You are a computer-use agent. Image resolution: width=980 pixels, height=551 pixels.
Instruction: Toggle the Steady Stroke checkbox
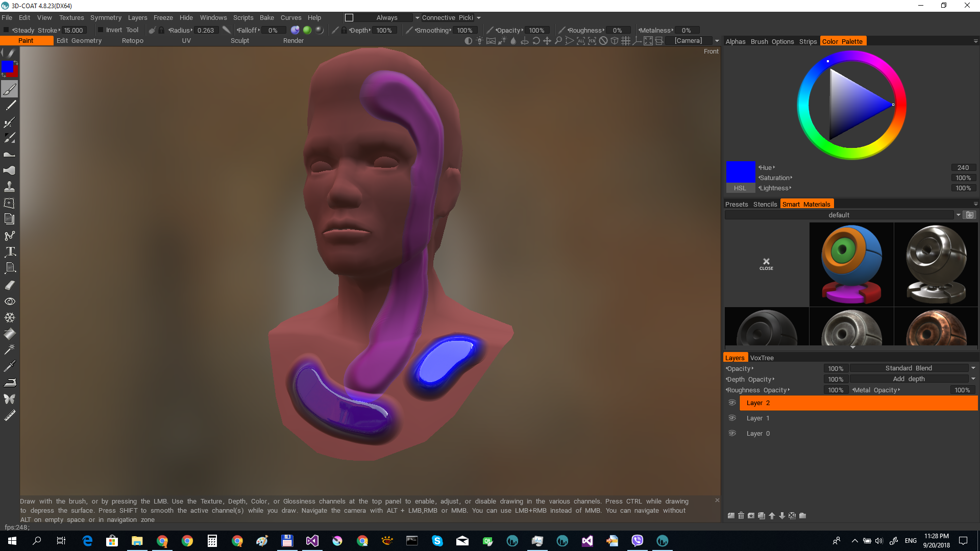coord(6,30)
